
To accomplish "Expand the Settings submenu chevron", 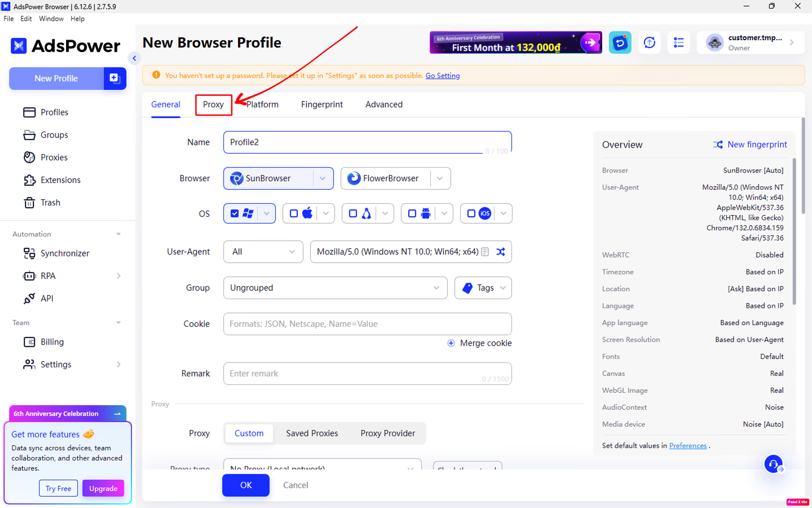I will pyautogui.click(x=118, y=365).
